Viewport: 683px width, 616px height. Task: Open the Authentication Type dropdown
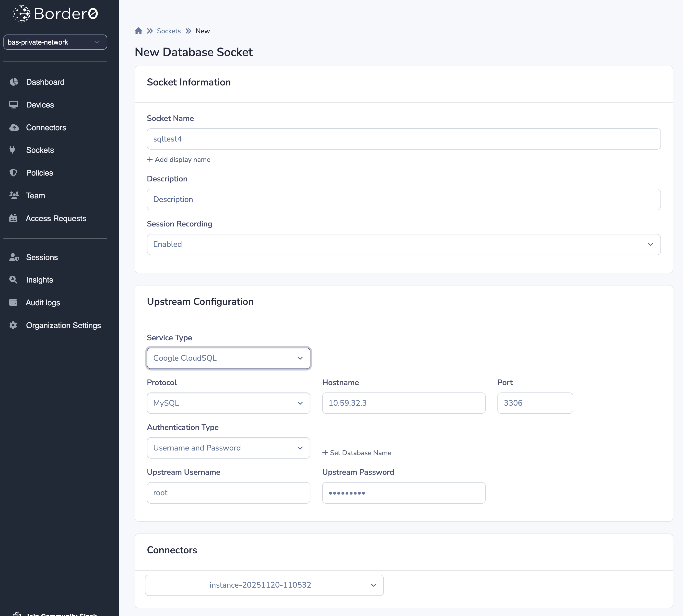pos(228,448)
